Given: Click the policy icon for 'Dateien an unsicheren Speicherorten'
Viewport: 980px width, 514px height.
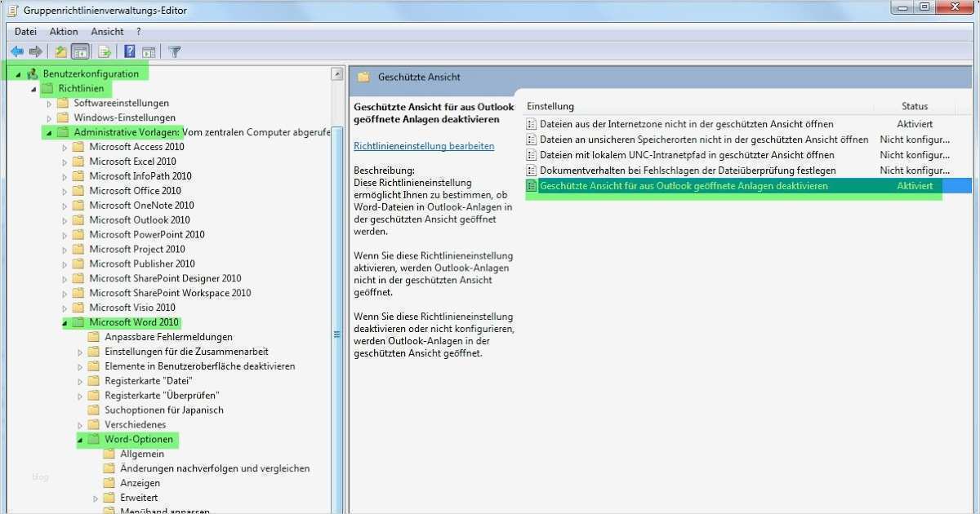Looking at the screenshot, I should pyautogui.click(x=532, y=140).
